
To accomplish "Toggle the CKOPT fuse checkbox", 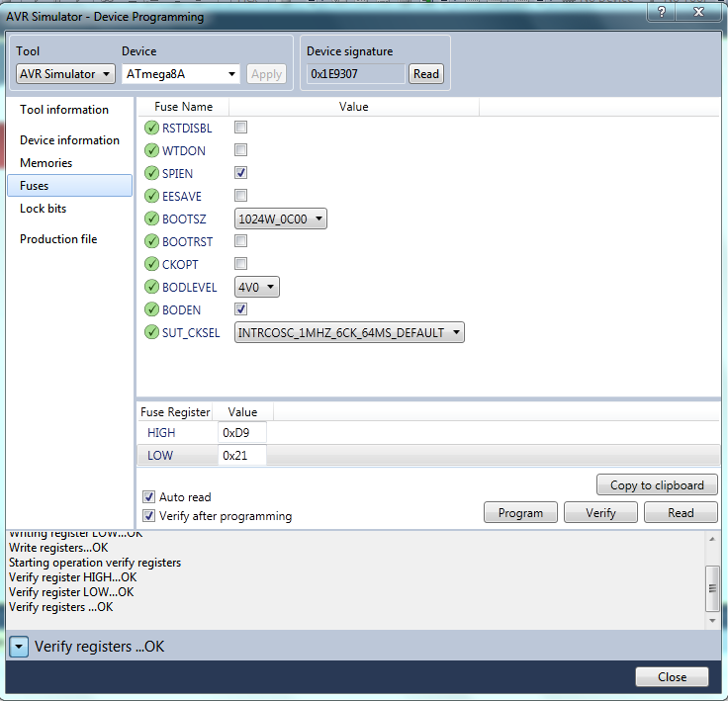I will point(240,264).
